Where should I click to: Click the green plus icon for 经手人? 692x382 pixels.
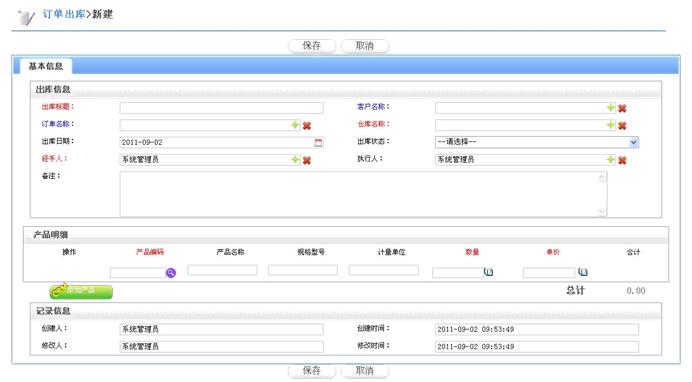click(x=295, y=159)
